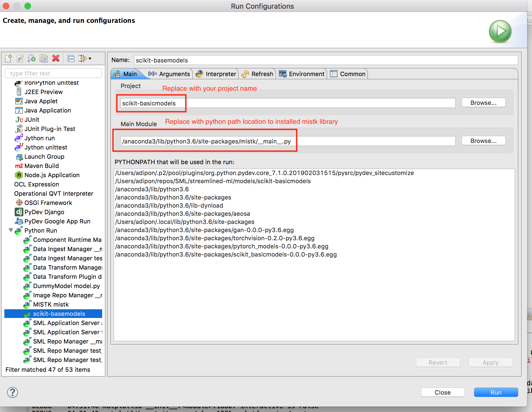Click the delete configuration icon
The width and height of the screenshot is (532, 412).
[55, 59]
